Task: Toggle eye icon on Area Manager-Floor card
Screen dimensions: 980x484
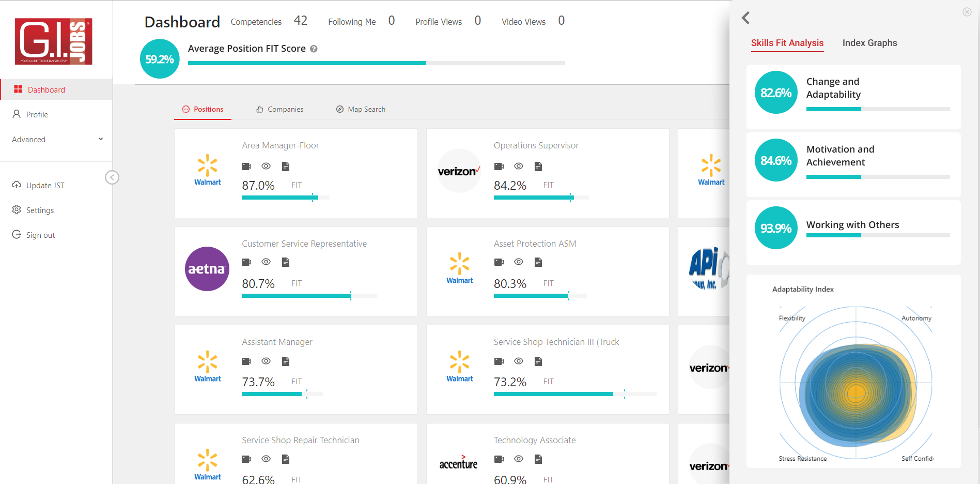Action: [266, 167]
